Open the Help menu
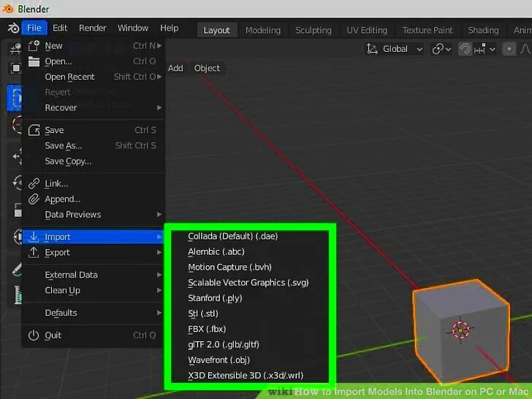Image resolution: width=532 pixels, height=399 pixels. coord(170,28)
